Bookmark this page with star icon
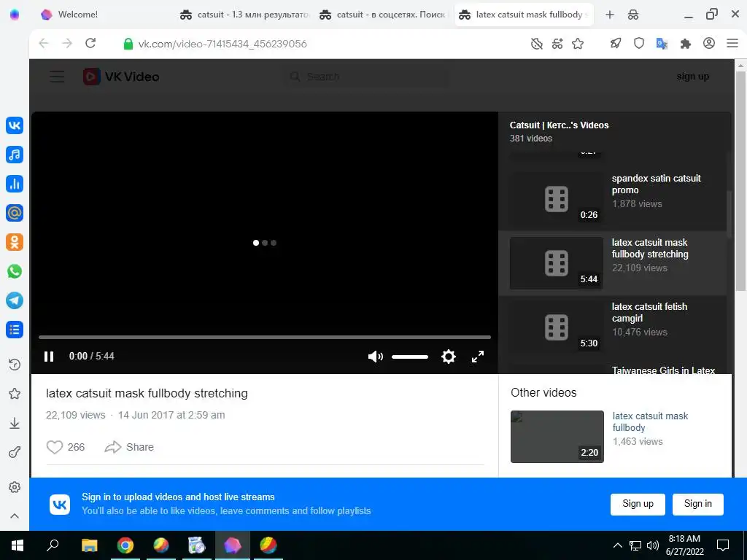This screenshot has width=747, height=560. 578,44
